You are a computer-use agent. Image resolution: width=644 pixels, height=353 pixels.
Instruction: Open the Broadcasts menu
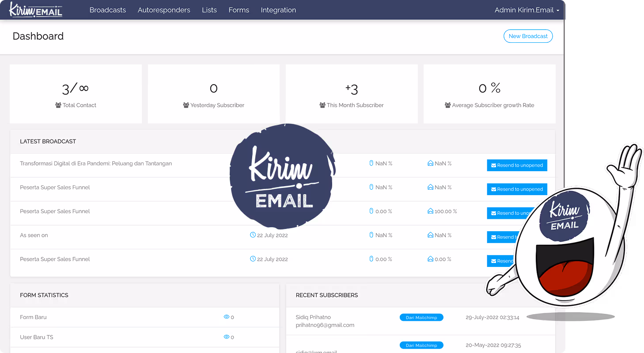pos(108,10)
